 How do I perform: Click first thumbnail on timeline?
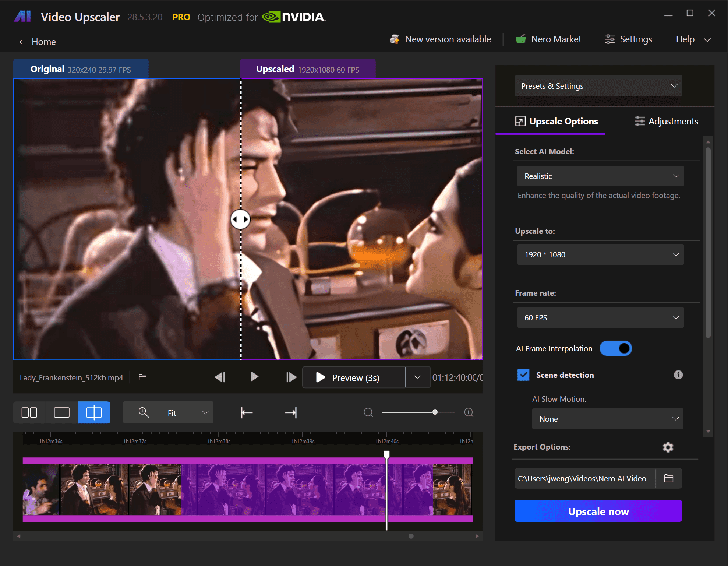click(x=41, y=489)
